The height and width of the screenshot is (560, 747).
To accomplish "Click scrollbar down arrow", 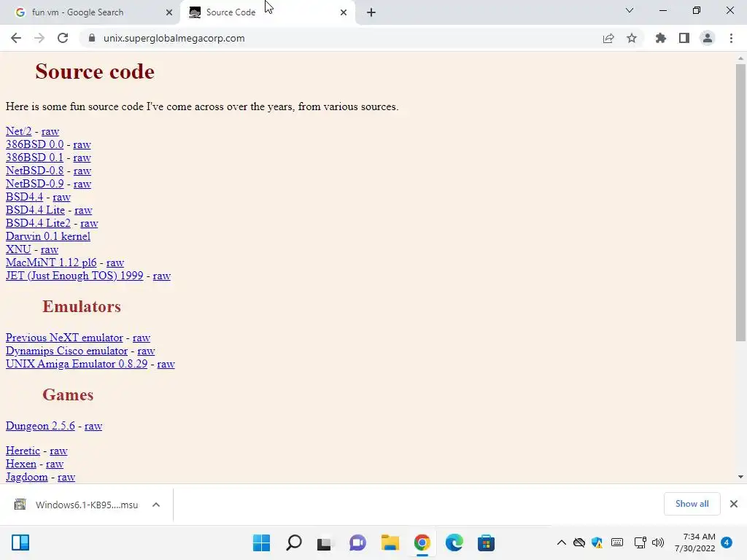I will pos(740,477).
